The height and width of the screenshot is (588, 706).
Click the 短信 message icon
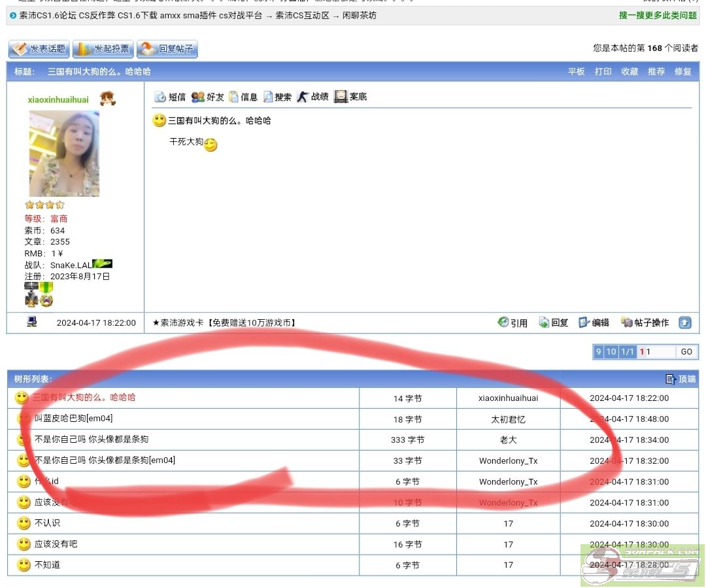point(160,97)
